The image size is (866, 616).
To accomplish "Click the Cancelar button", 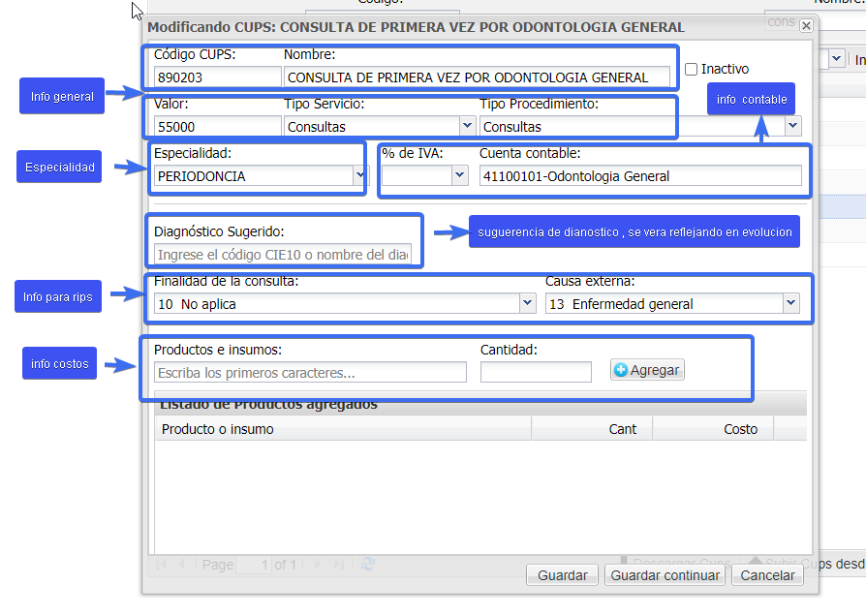I will (x=767, y=575).
